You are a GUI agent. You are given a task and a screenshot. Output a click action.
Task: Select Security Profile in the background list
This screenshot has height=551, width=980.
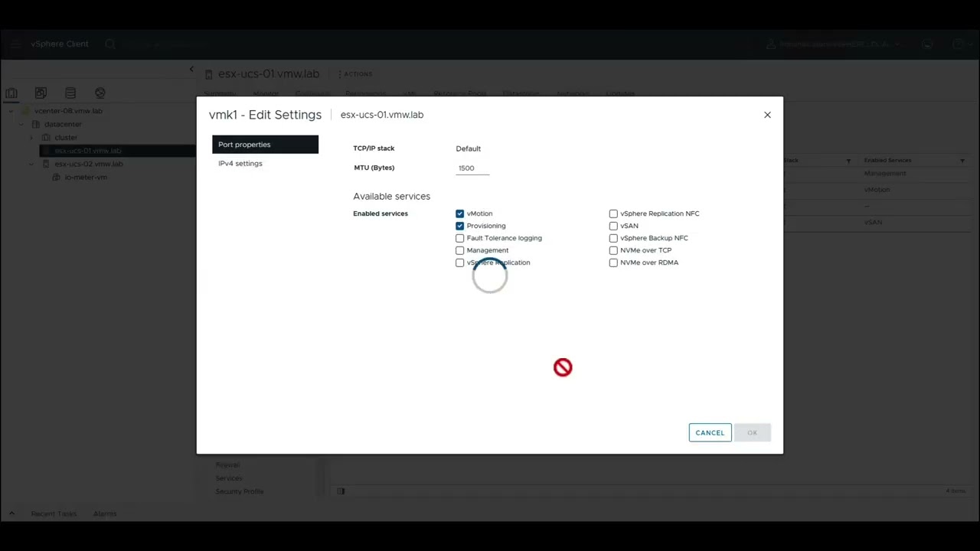[x=240, y=491]
